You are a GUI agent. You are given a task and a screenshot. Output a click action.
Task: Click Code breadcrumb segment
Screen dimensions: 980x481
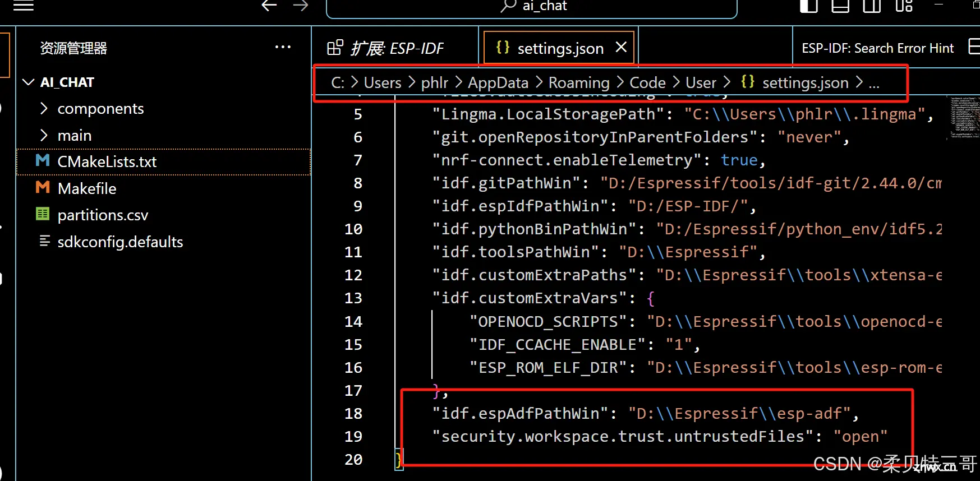(647, 83)
